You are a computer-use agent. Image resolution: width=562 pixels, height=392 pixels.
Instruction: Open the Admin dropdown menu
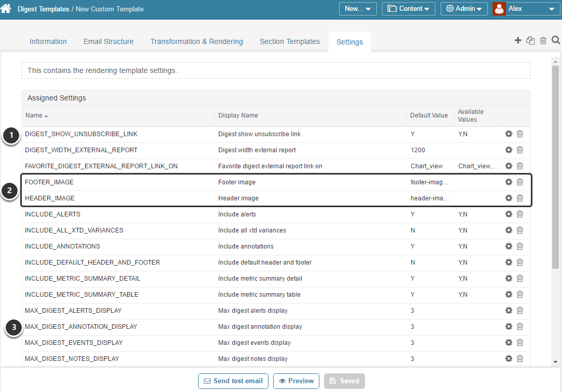click(463, 9)
